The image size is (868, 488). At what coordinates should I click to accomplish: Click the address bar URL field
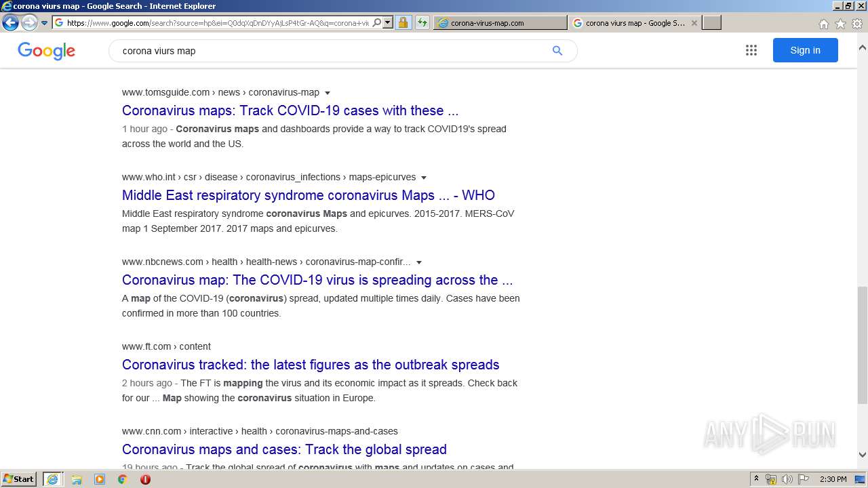point(218,23)
